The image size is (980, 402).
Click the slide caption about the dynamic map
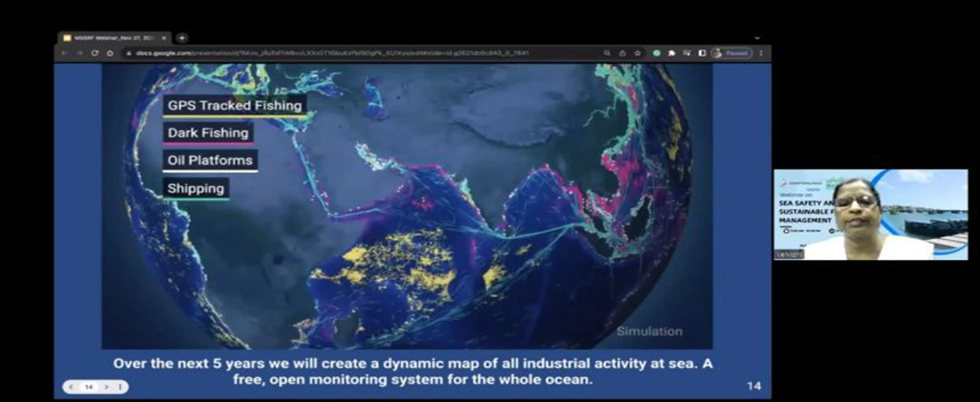(413, 372)
